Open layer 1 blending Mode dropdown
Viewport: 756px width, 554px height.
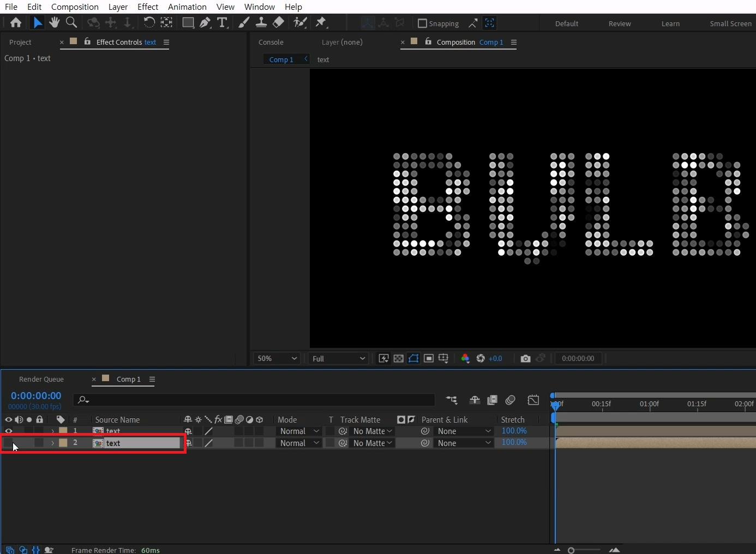(299, 431)
